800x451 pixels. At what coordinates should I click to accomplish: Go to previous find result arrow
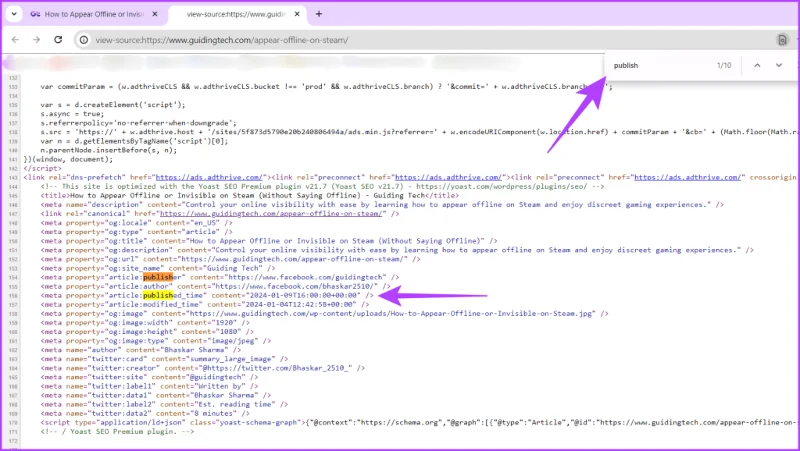click(757, 65)
